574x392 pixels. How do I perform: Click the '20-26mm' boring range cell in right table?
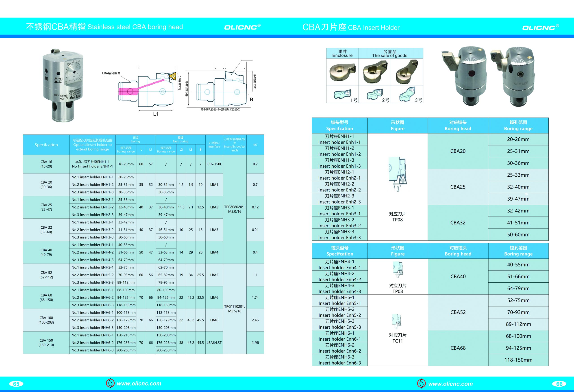(x=518, y=139)
